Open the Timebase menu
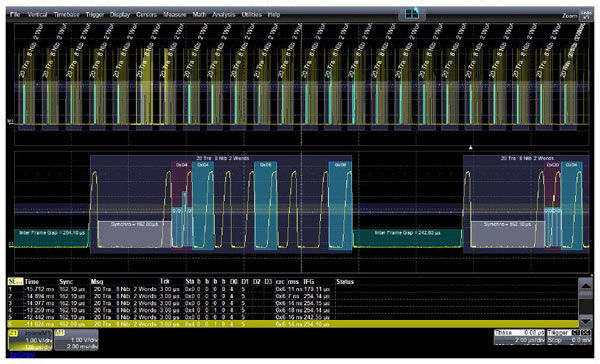The height and width of the screenshot is (364, 600). click(66, 15)
